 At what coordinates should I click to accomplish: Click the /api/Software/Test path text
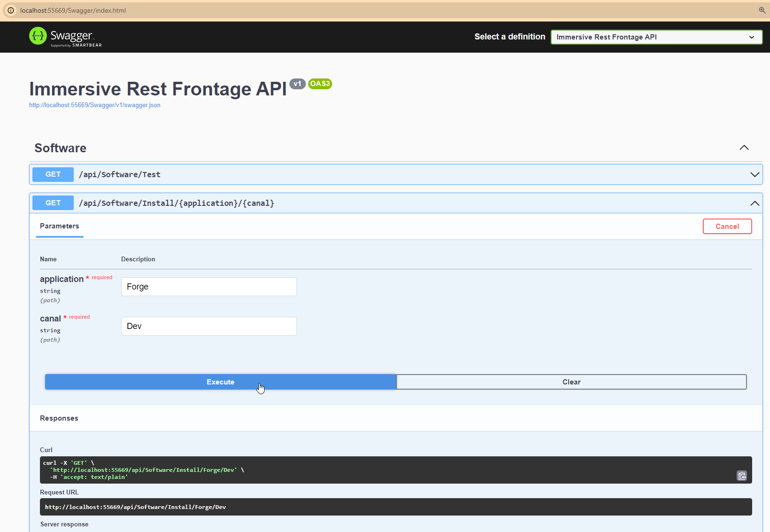pos(120,174)
